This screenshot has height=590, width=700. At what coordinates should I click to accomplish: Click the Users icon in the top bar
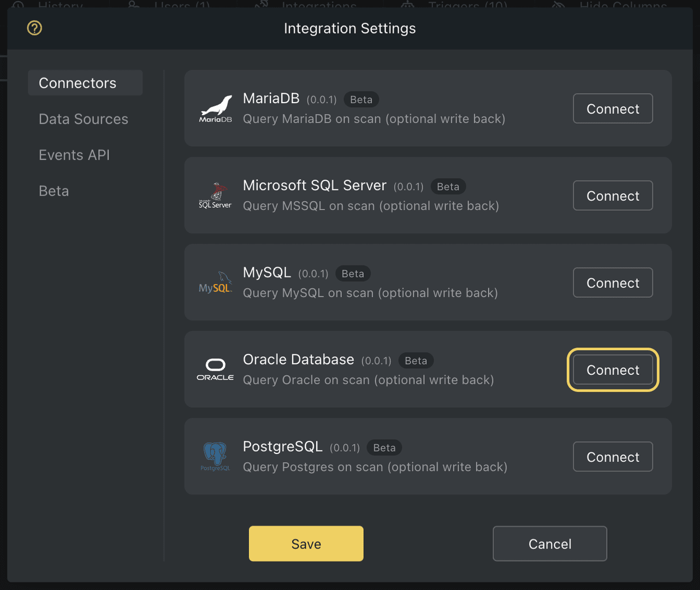tap(133, 6)
